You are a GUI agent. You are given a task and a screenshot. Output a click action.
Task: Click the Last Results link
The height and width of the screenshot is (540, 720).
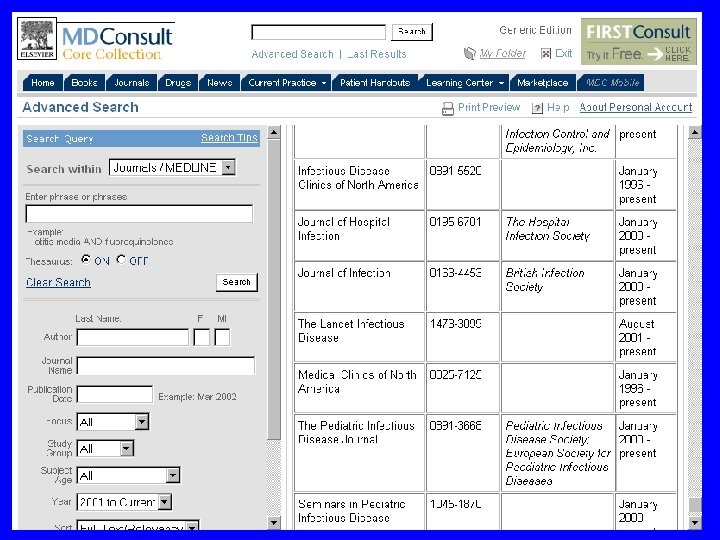377,54
